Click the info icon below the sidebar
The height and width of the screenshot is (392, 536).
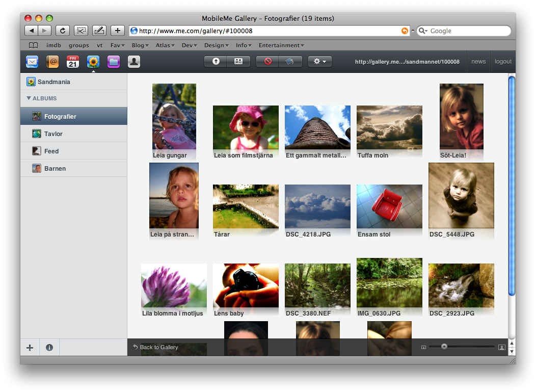pos(49,348)
